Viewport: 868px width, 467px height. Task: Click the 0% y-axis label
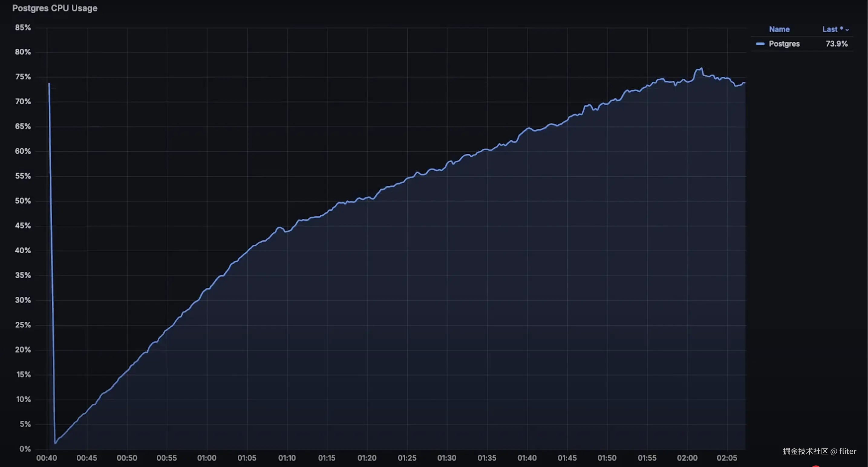[25, 449]
